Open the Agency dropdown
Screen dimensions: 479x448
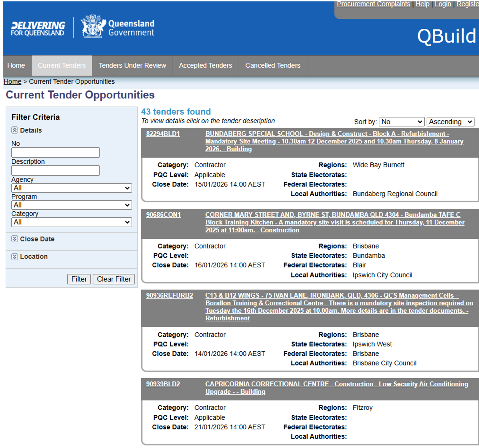pos(71,188)
